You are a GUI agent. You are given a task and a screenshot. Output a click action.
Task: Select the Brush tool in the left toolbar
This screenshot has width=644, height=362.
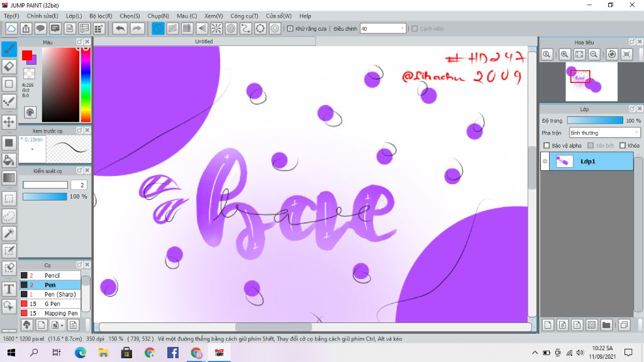9,49
